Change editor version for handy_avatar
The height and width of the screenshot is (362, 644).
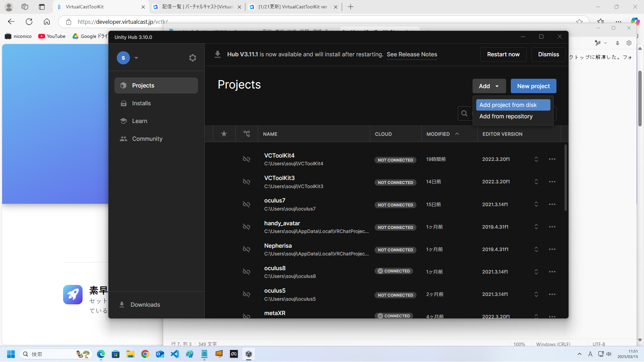(536, 227)
